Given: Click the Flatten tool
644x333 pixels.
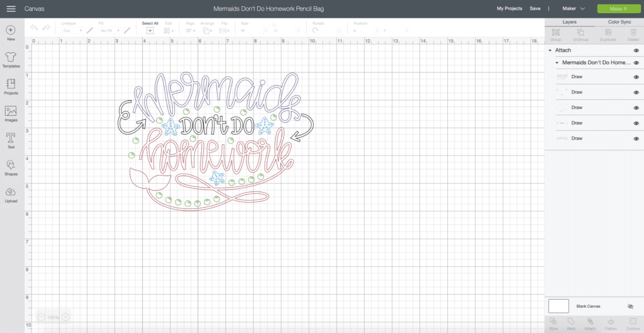Looking at the screenshot, I should click(x=611, y=324).
